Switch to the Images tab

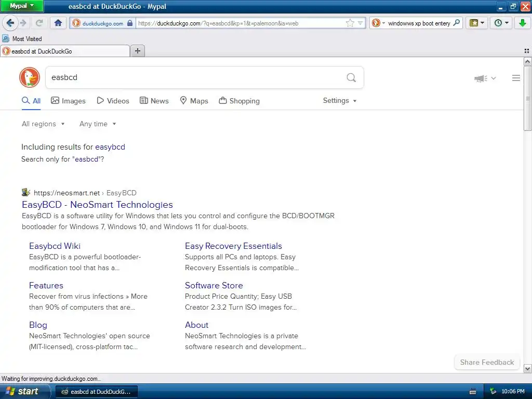[x=68, y=101]
